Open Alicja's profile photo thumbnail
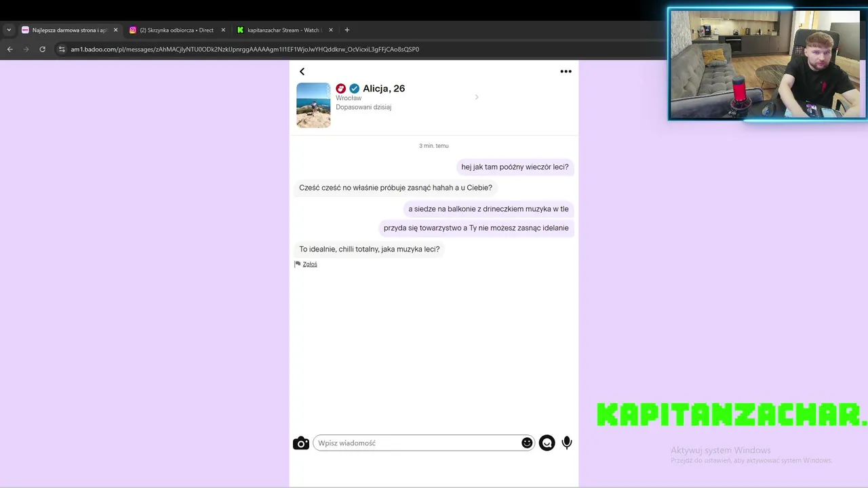 point(313,105)
